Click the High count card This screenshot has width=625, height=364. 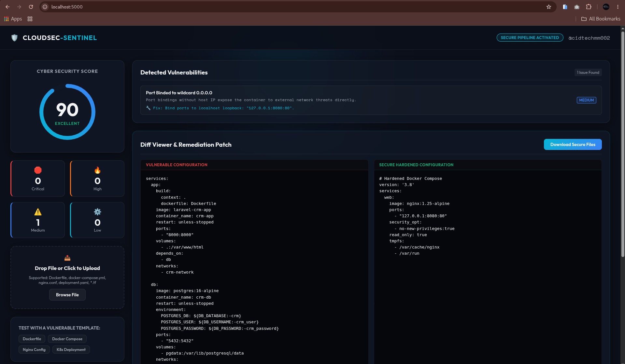97,179
